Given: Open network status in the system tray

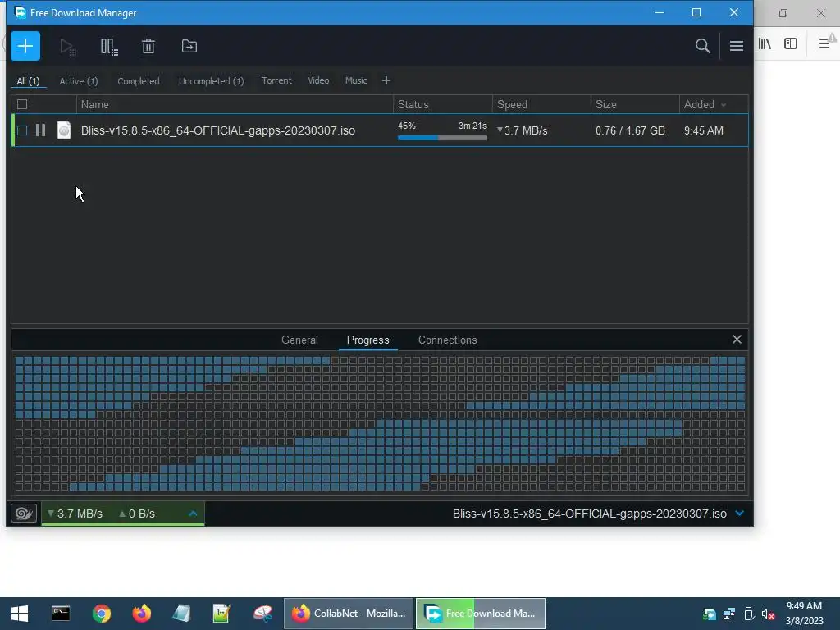Looking at the screenshot, I should [729, 614].
